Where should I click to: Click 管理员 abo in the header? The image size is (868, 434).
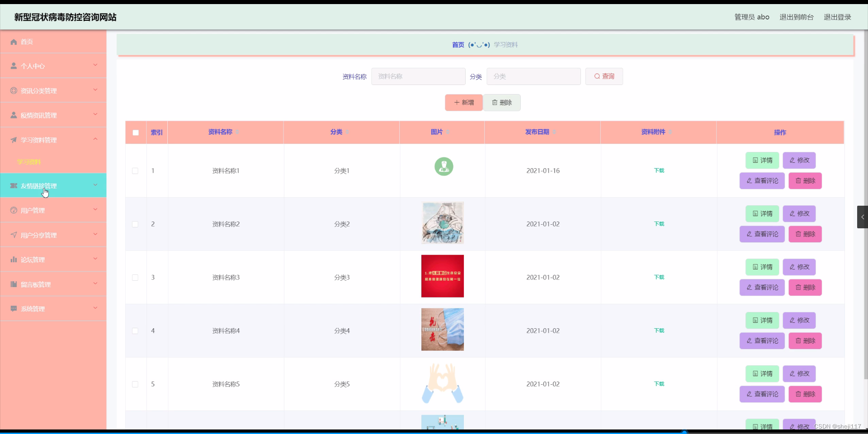[x=752, y=17]
